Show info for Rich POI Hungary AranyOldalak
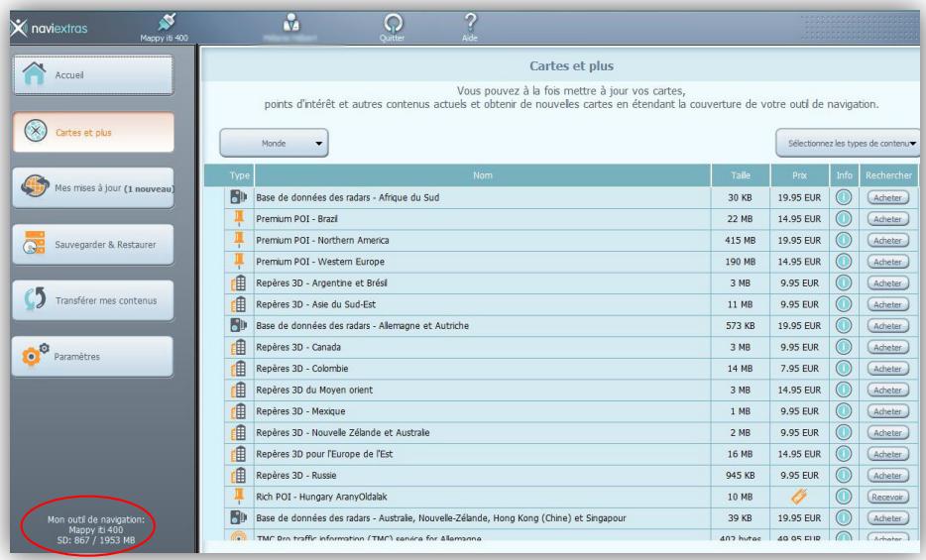The width and height of the screenshot is (926, 560). [x=844, y=497]
